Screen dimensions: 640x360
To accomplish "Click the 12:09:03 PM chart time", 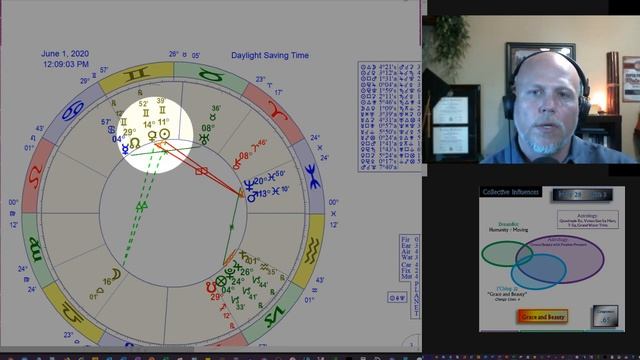I will [x=66, y=64].
